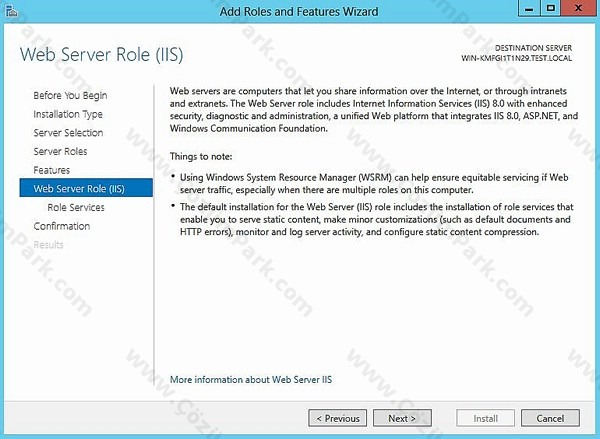This screenshot has height=439, width=600.
Task: Jump to the Server Roles step
Action: click(60, 152)
